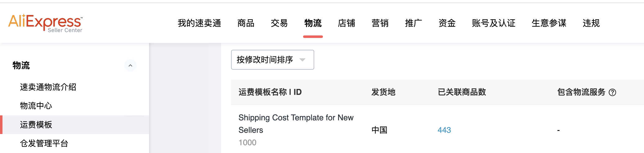The image size is (644, 153).
Task: Navigate to the 推广 menu
Action: point(413,23)
